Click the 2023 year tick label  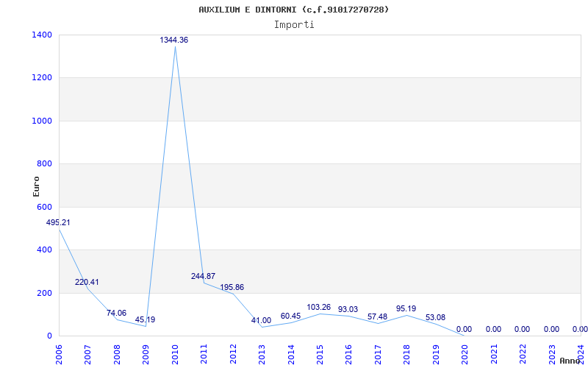[x=552, y=355]
